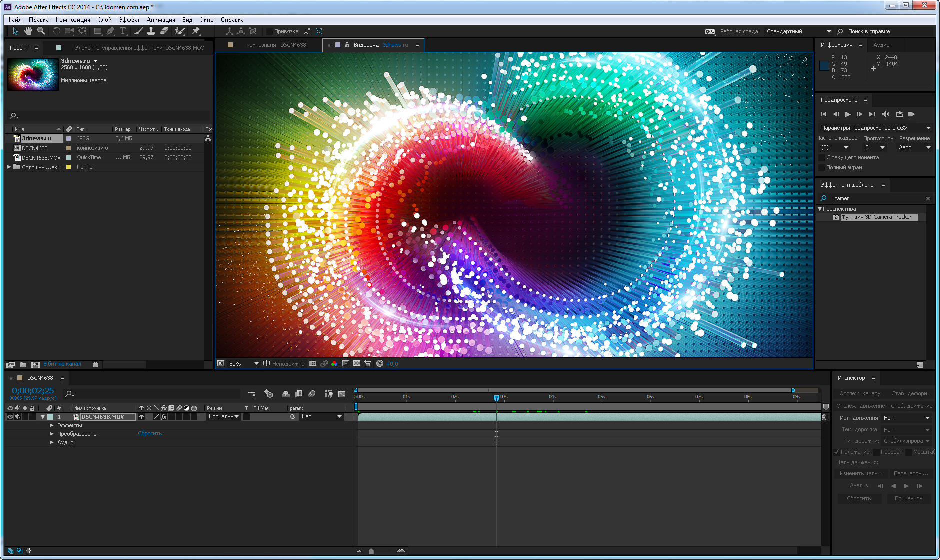940x560 pixels.
Task: Open show channel RGB circles icon
Action: tap(335, 363)
